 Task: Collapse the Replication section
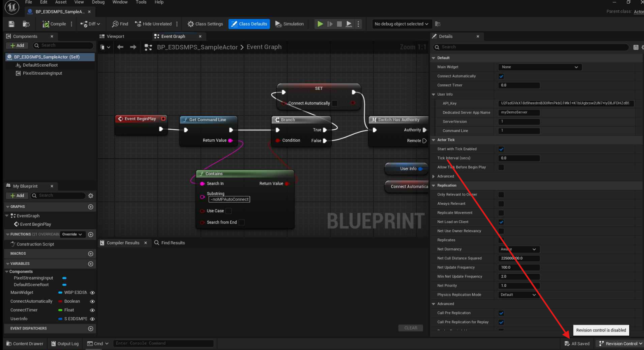433,185
